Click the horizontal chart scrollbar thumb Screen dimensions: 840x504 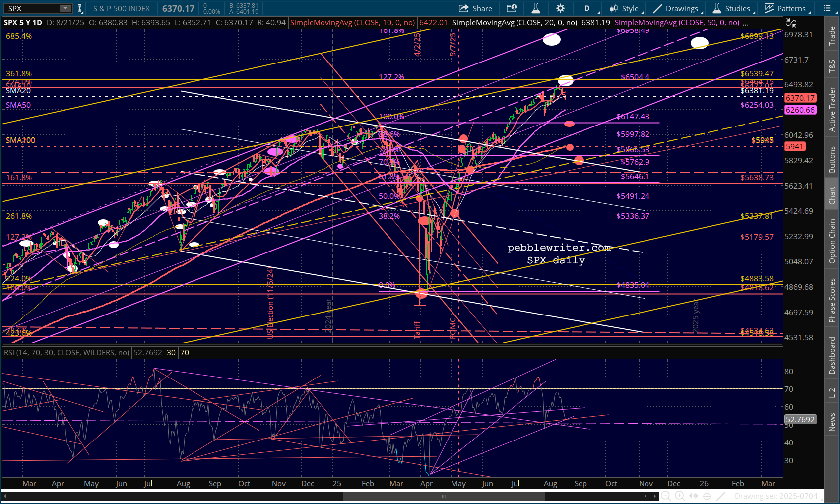tap(443, 496)
